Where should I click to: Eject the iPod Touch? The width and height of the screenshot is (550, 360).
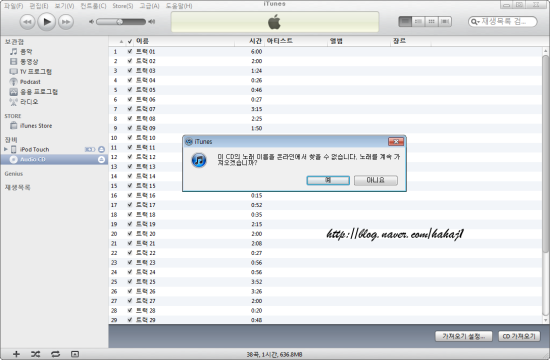(101, 149)
